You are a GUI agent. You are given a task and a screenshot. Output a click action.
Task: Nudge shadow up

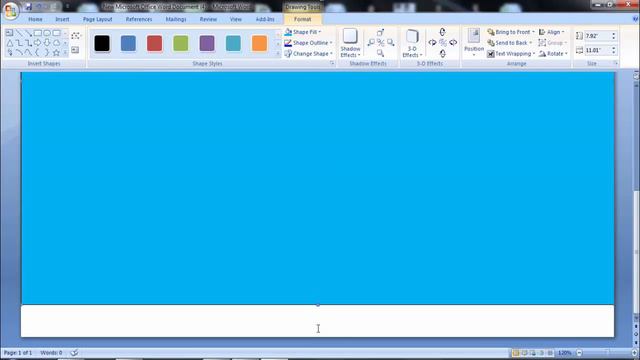pos(380,32)
